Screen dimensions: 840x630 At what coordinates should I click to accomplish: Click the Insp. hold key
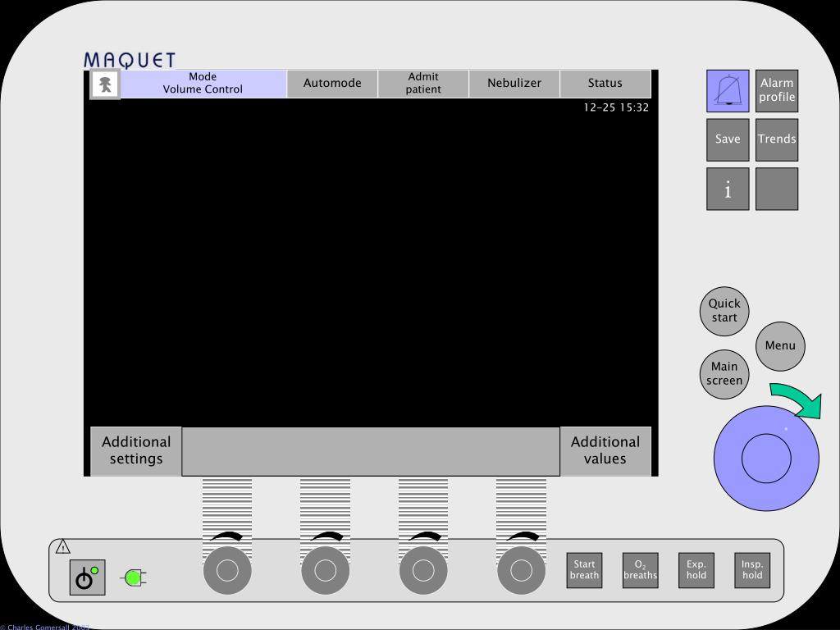pyautogui.click(x=752, y=571)
